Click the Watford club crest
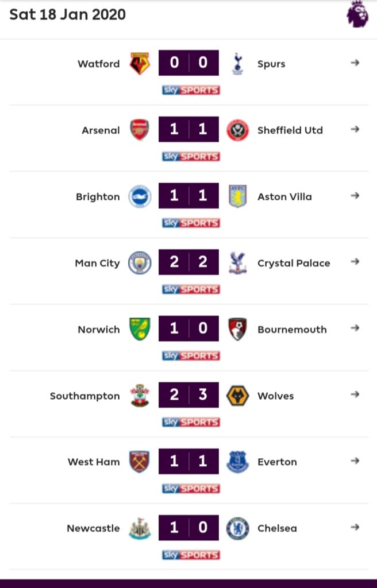377x588 pixels. tap(140, 64)
